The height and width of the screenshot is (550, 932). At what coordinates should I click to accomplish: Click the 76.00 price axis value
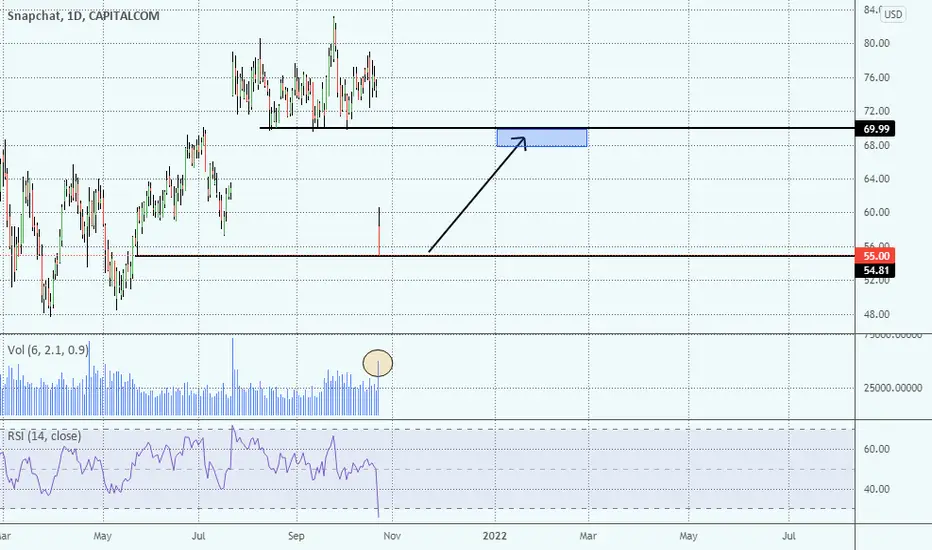(x=877, y=77)
